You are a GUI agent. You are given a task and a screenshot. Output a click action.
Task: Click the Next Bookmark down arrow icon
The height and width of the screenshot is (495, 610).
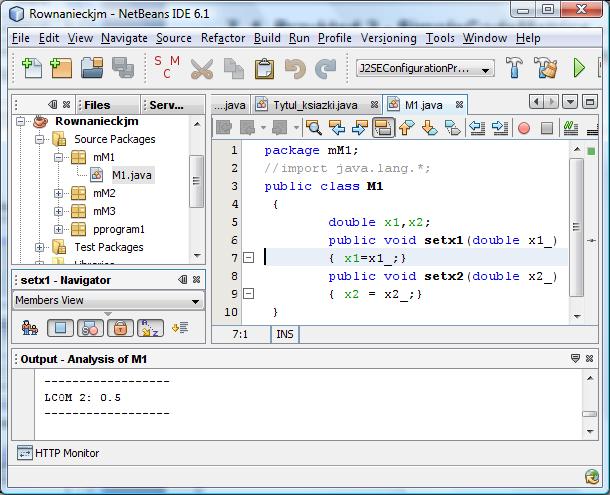[x=429, y=127]
